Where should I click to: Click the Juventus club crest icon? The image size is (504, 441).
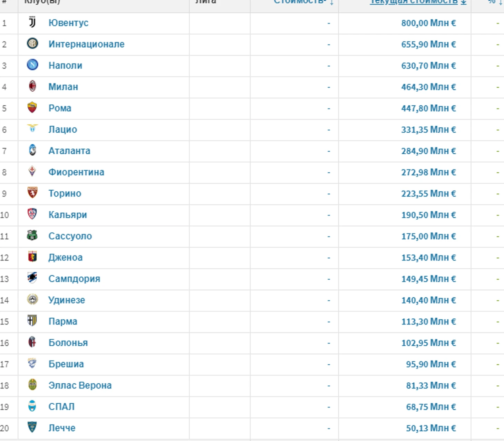32,22
